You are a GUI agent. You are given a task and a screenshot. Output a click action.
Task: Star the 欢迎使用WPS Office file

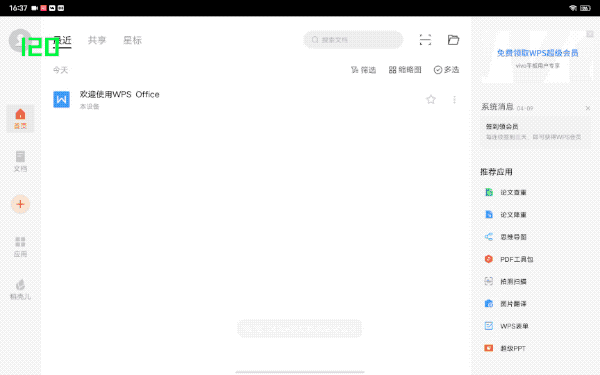coord(431,99)
